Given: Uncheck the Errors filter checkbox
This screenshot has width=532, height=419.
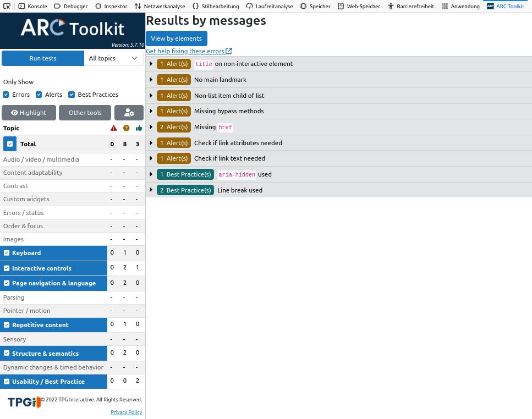Looking at the screenshot, I should tap(6, 95).
